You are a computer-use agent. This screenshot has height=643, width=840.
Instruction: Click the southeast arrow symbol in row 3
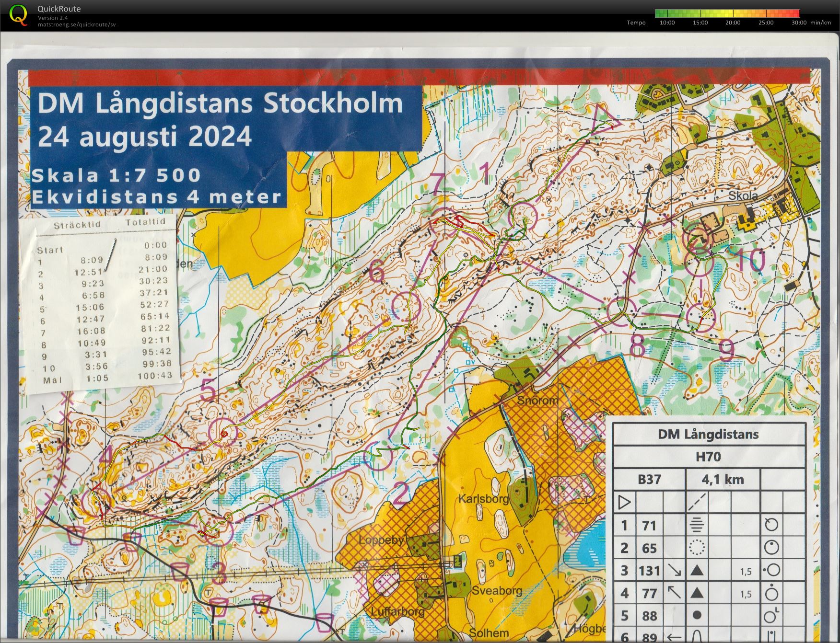[674, 570]
